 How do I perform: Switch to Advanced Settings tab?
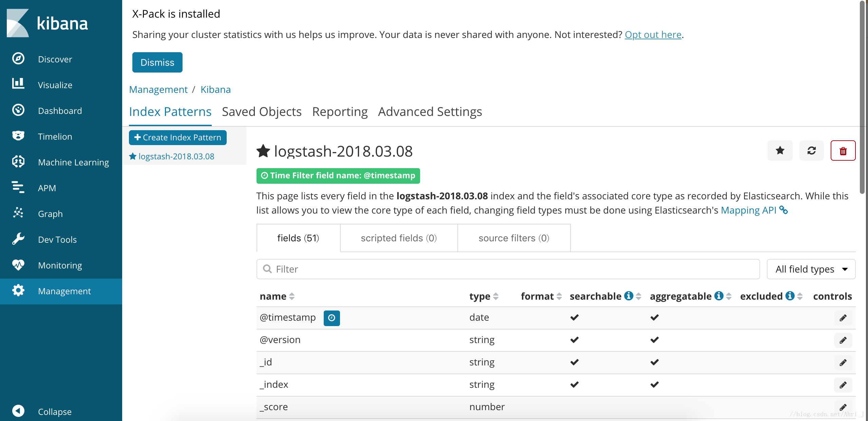click(430, 112)
